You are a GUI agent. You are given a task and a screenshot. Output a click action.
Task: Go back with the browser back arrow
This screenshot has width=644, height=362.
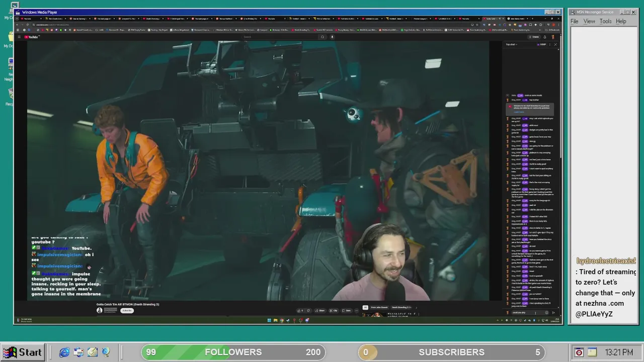(17, 25)
